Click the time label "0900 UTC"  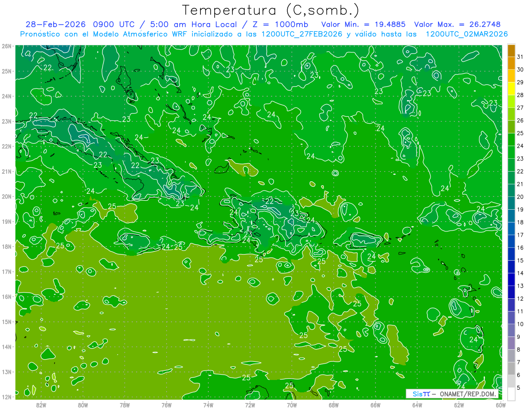tap(114, 24)
